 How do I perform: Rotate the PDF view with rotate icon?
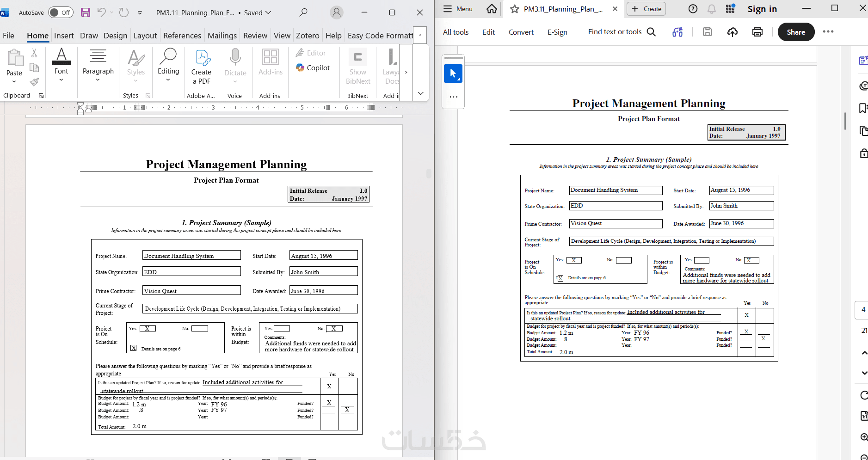pos(864,395)
